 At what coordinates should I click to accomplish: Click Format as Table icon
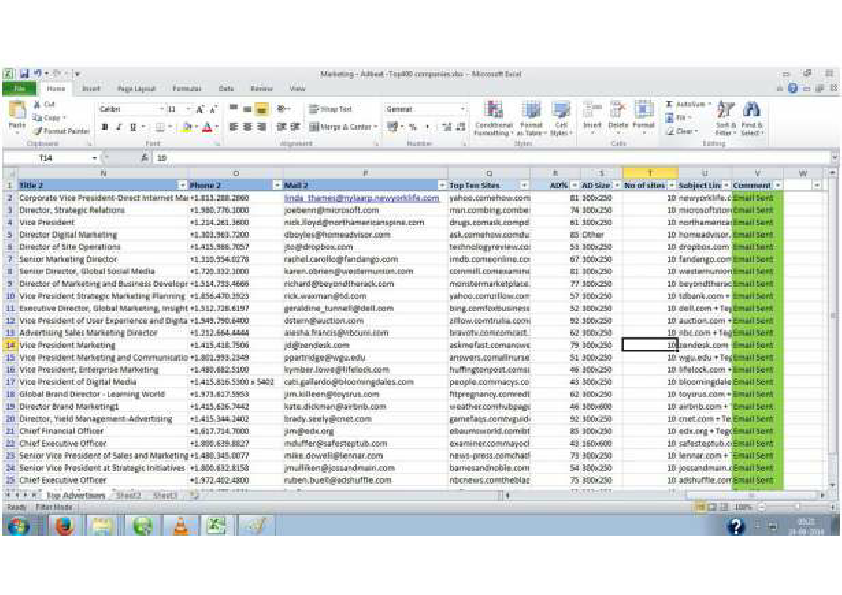point(531,119)
